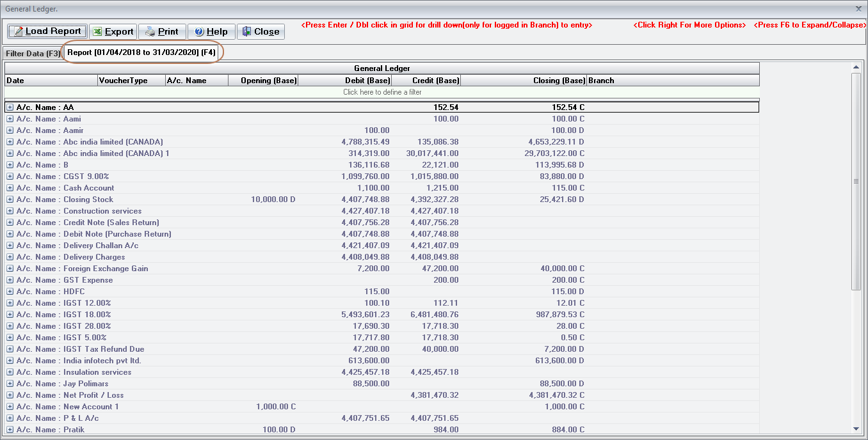This screenshot has height=440, width=868.
Task: Select 'A/c. Name : India infotech pvt ltd.' text
Action: point(79,361)
